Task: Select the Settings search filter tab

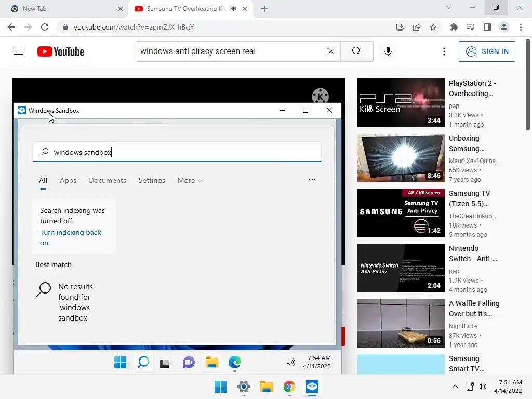Action: 152,180
